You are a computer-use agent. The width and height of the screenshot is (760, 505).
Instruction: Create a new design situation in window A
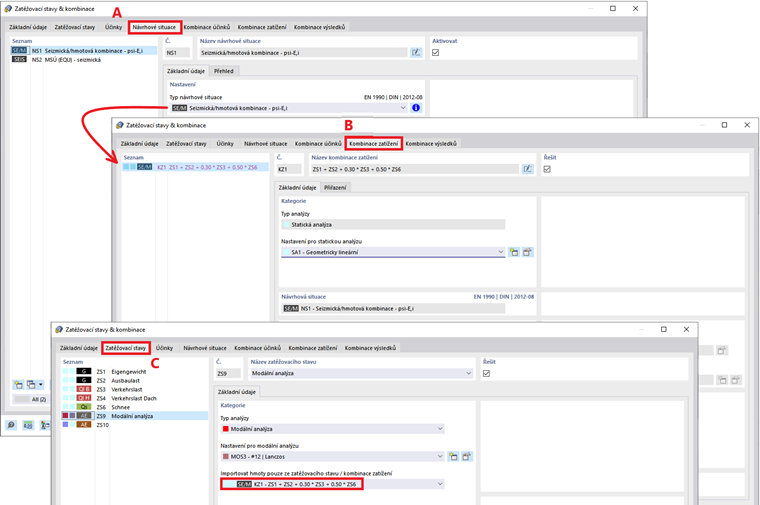point(18,385)
